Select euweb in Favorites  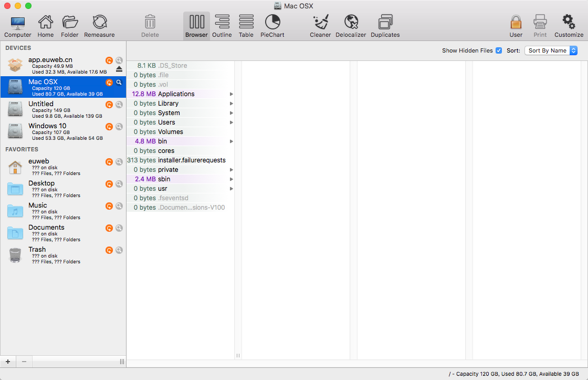pyautogui.click(x=63, y=167)
